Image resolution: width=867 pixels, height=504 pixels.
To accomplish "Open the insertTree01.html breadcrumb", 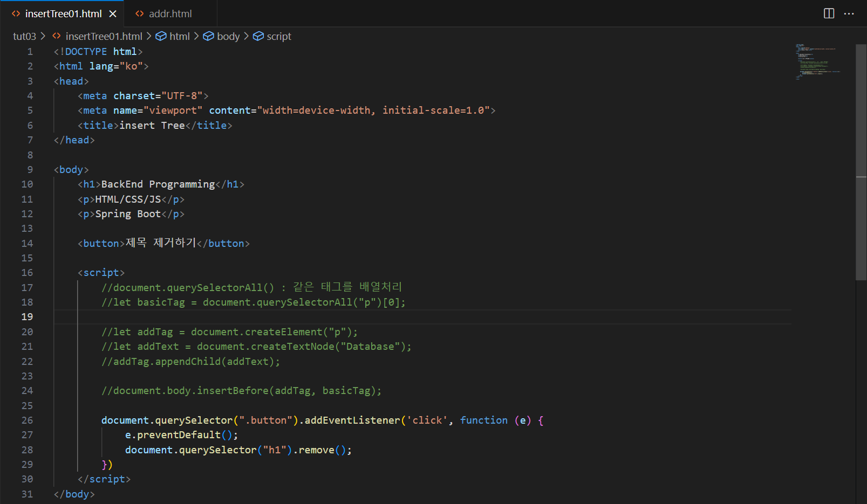I will (104, 36).
